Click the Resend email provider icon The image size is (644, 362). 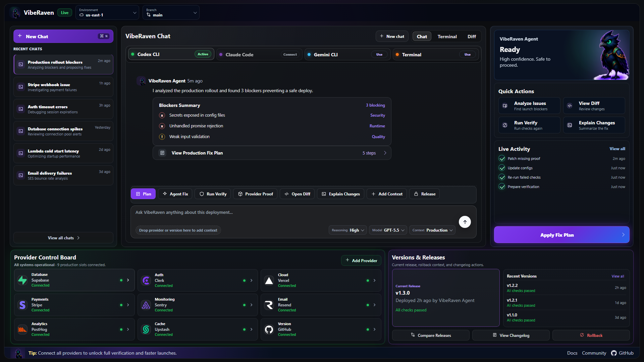click(x=269, y=305)
